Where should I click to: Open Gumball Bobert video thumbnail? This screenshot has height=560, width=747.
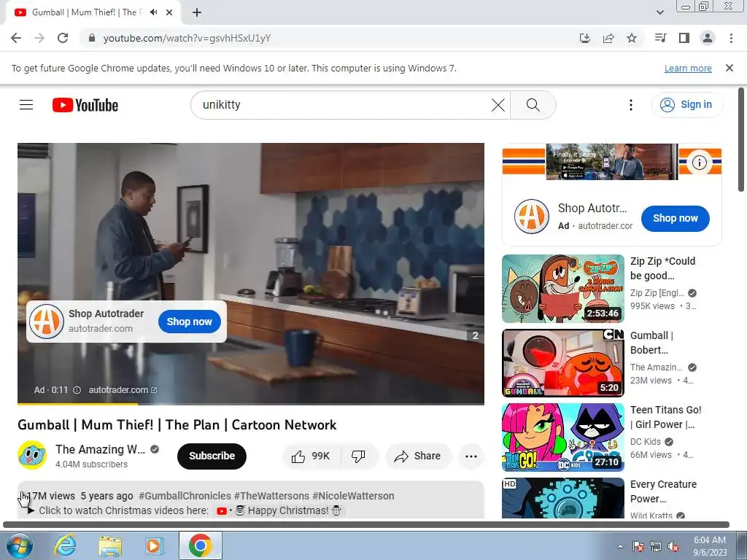[563, 363]
